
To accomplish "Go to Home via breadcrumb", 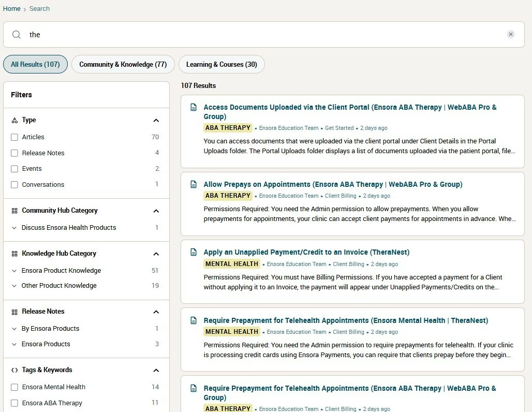I will [11, 8].
